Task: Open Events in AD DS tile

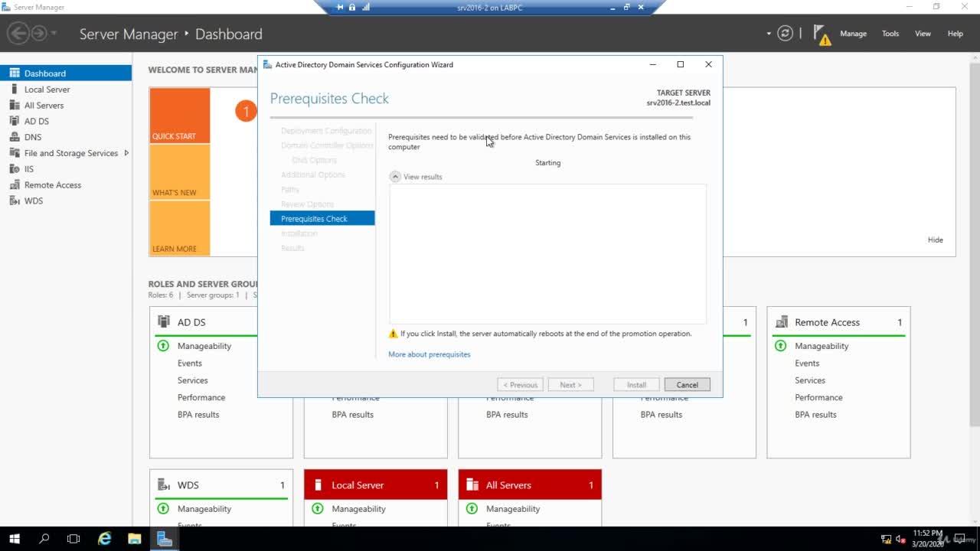Action: point(190,364)
